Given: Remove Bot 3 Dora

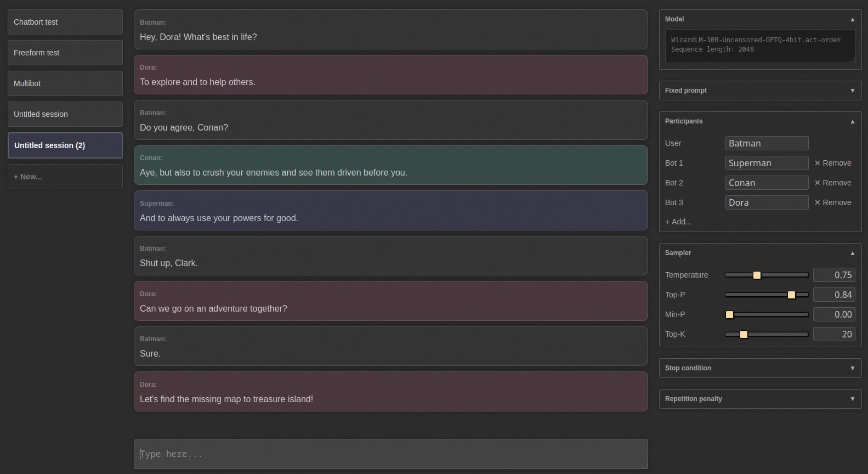Looking at the screenshot, I should point(833,202).
